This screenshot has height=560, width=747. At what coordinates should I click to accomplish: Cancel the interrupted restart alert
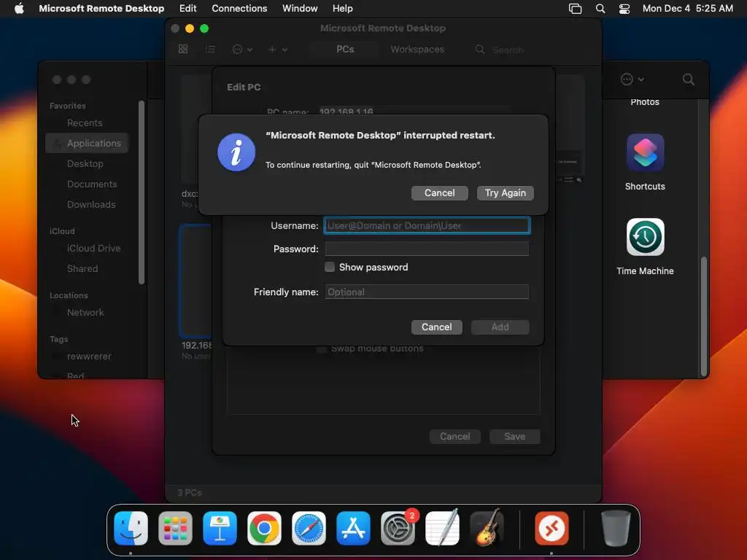click(439, 192)
